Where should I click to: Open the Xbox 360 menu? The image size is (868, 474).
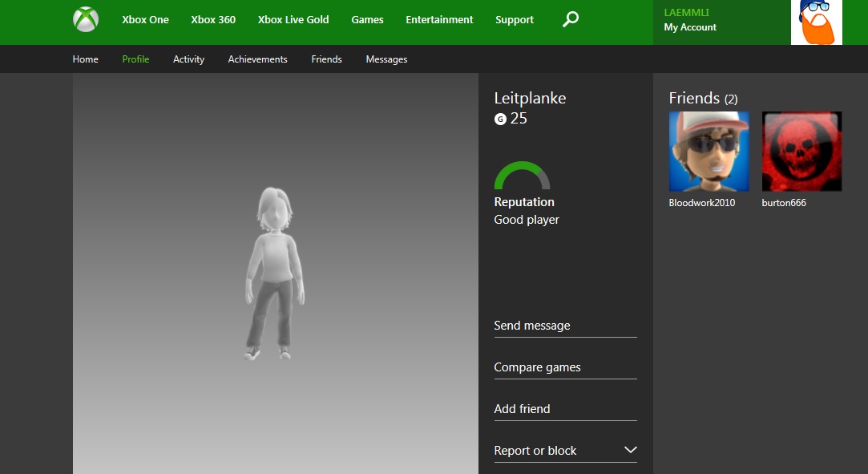coord(213,19)
